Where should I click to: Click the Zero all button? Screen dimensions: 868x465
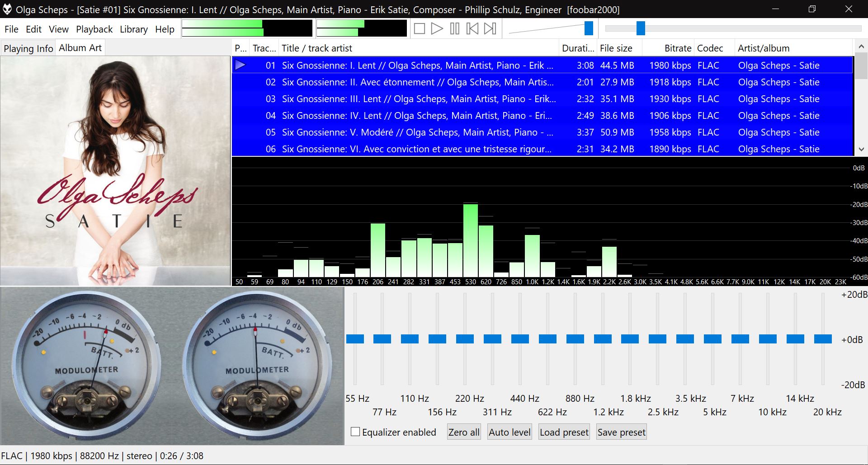point(464,432)
